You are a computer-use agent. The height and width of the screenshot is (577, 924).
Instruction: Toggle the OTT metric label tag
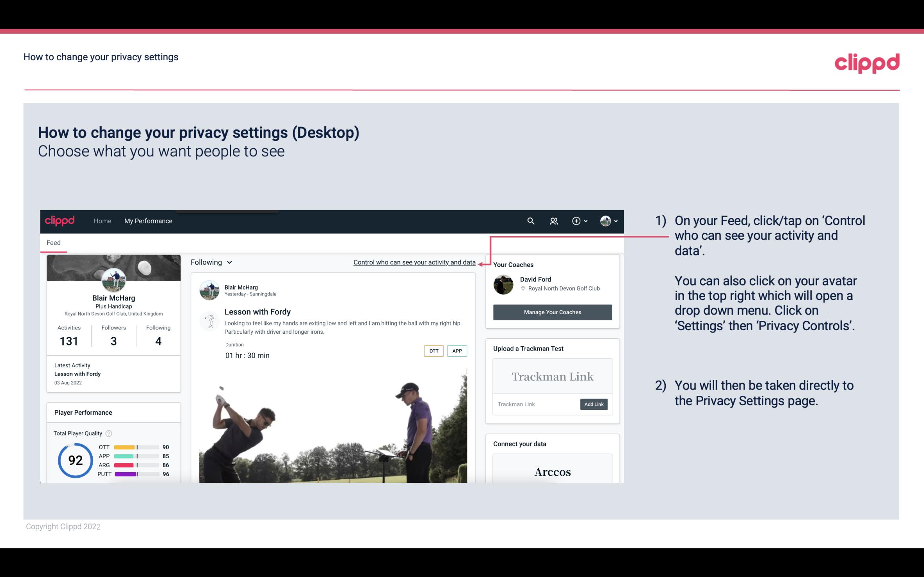pos(433,351)
